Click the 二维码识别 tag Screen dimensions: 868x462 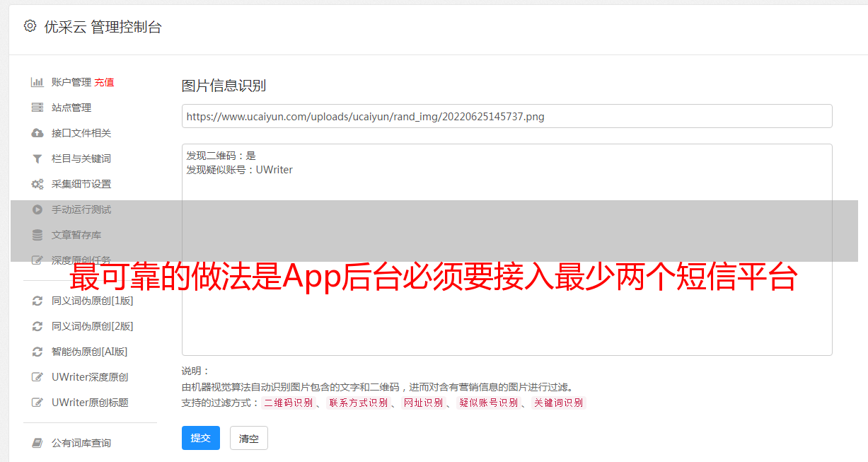coord(288,403)
